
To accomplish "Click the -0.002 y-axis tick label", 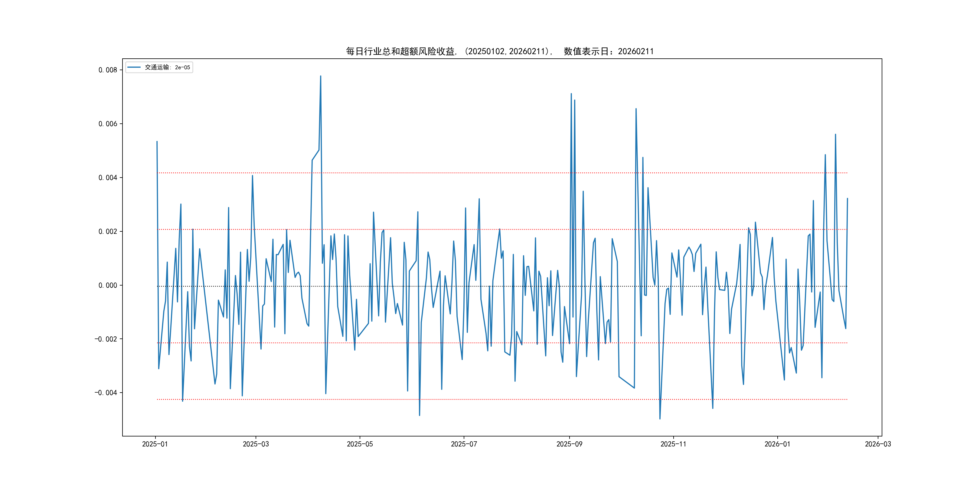I will [x=106, y=339].
